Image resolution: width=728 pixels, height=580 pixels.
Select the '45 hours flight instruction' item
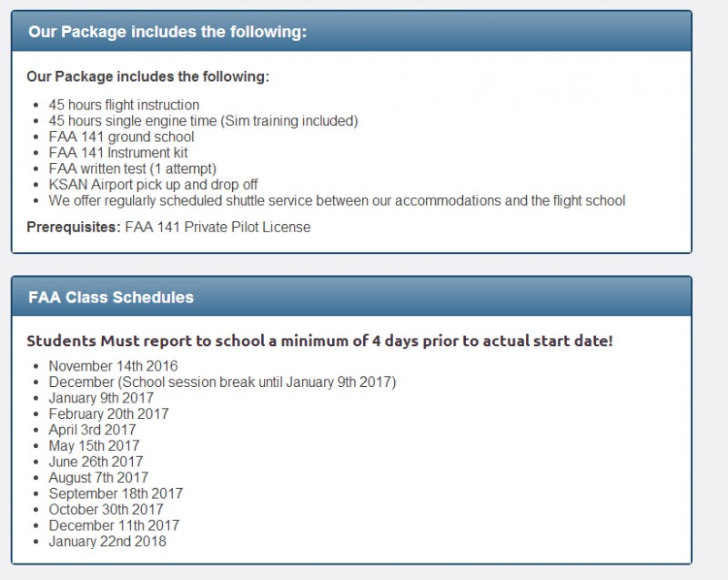point(124,105)
